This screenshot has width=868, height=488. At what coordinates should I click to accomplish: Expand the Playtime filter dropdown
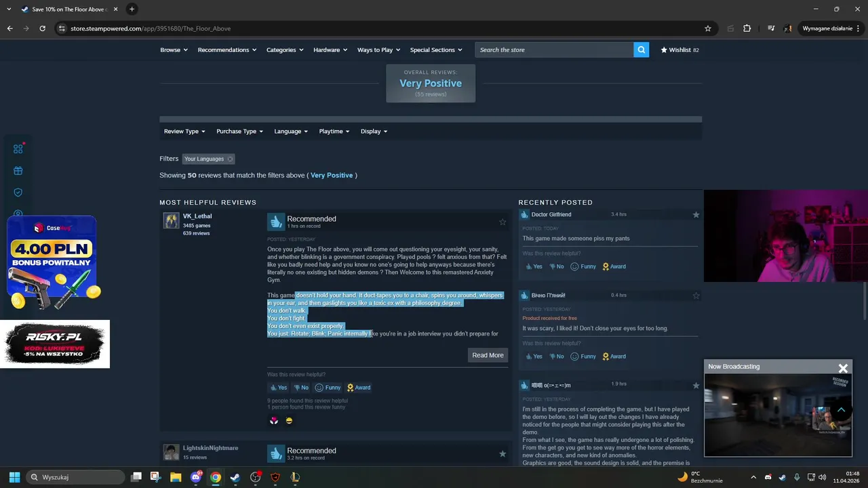(334, 131)
